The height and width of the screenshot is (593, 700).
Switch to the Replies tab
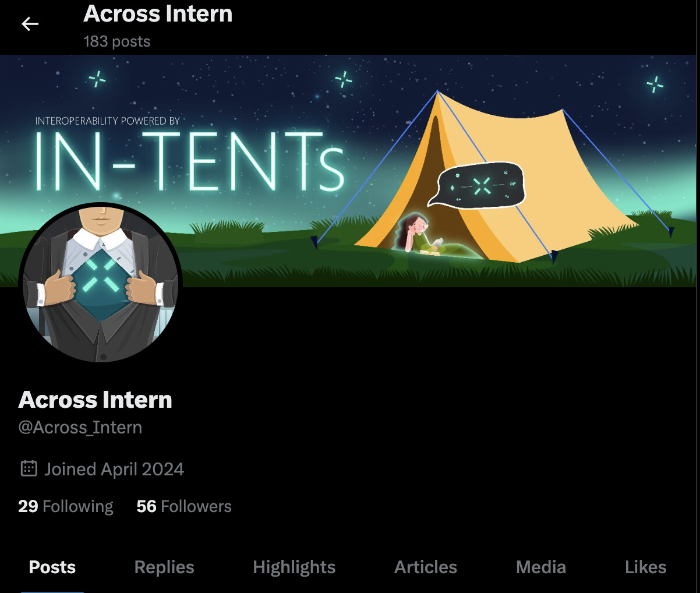(x=164, y=567)
